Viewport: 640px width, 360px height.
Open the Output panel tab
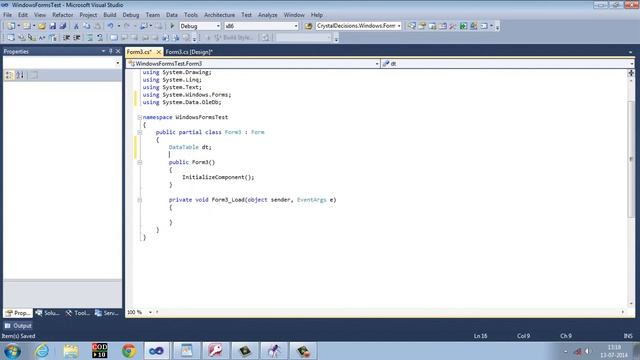(18, 326)
